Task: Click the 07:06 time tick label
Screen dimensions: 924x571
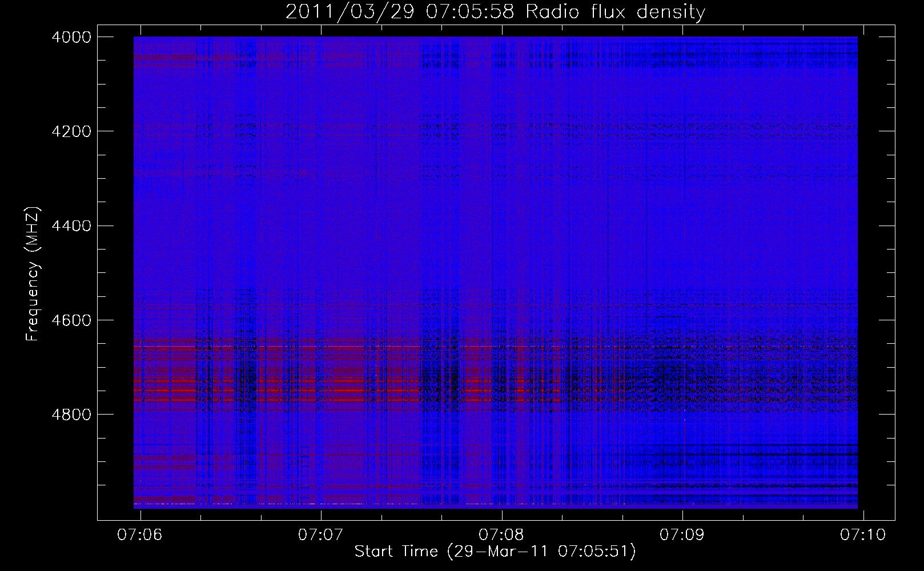Action: click(x=140, y=534)
